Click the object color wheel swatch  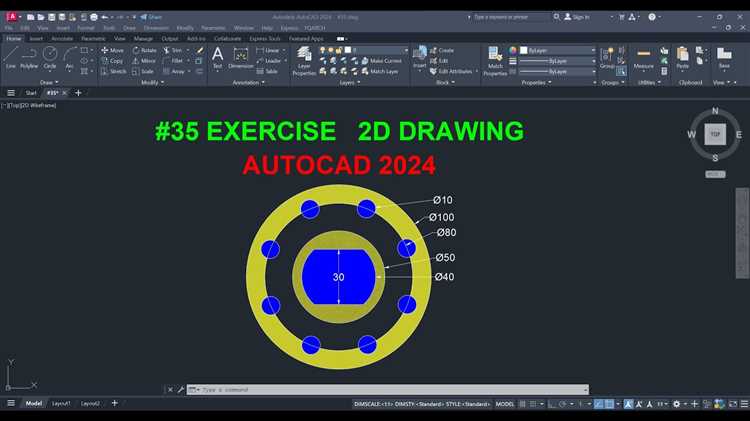[513, 50]
